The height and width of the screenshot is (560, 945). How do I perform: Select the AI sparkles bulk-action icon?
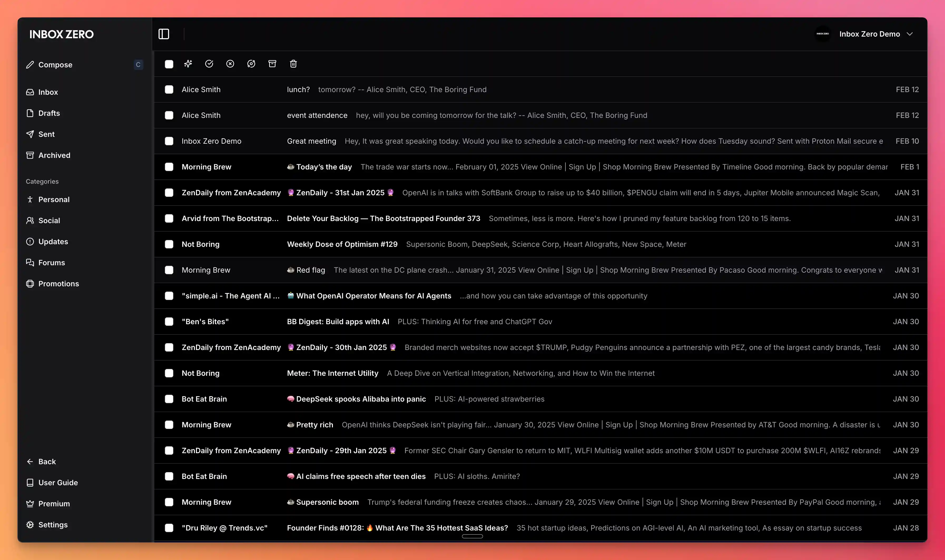click(x=188, y=63)
